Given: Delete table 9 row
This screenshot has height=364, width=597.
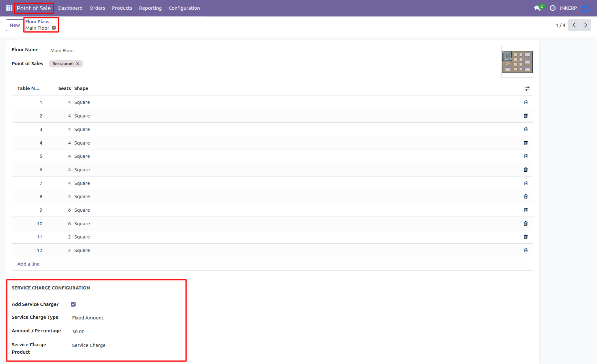Looking at the screenshot, I should [526, 210].
